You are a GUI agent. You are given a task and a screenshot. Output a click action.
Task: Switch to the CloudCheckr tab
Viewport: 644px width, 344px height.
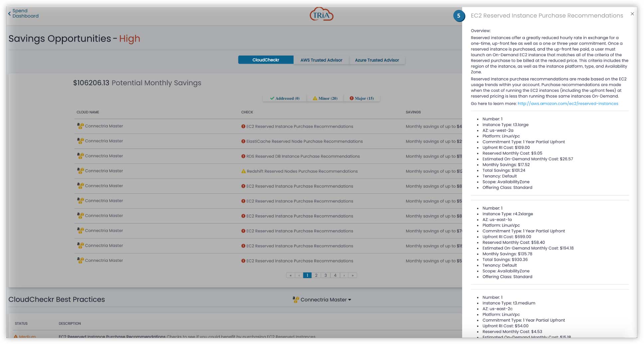point(266,60)
